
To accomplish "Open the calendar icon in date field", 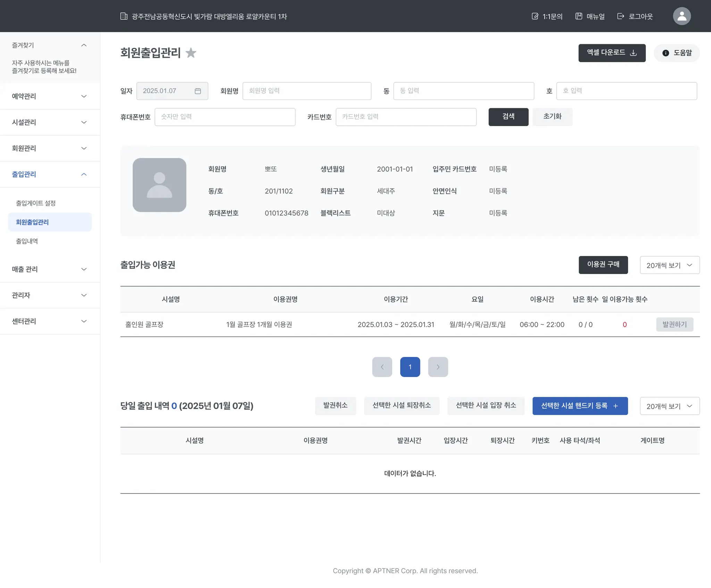I will pyautogui.click(x=198, y=91).
